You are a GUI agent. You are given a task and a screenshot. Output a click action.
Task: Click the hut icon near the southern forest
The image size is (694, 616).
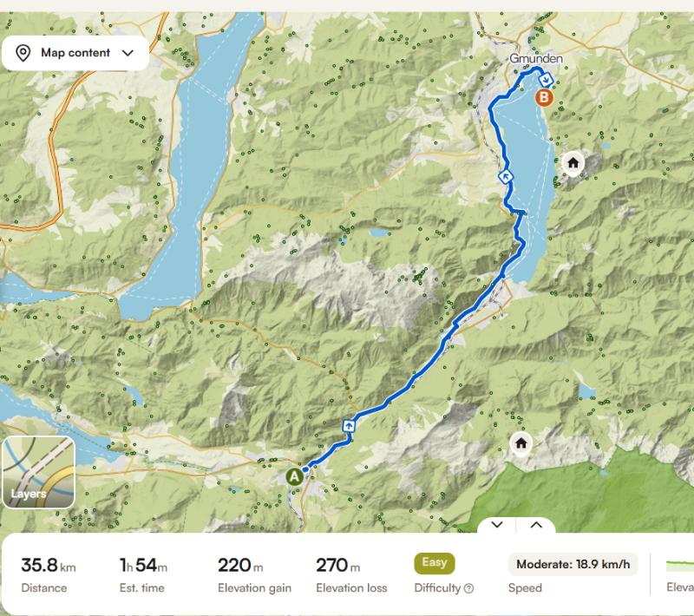click(521, 443)
